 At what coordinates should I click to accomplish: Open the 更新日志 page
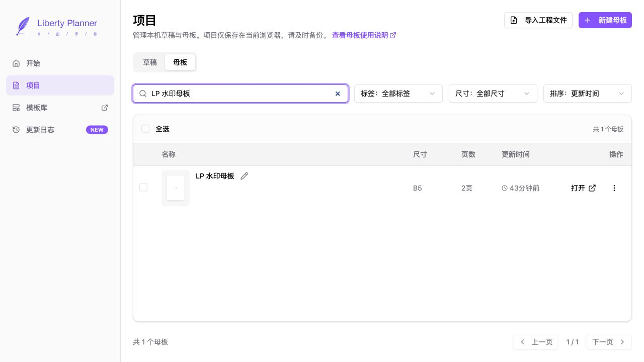(60, 130)
